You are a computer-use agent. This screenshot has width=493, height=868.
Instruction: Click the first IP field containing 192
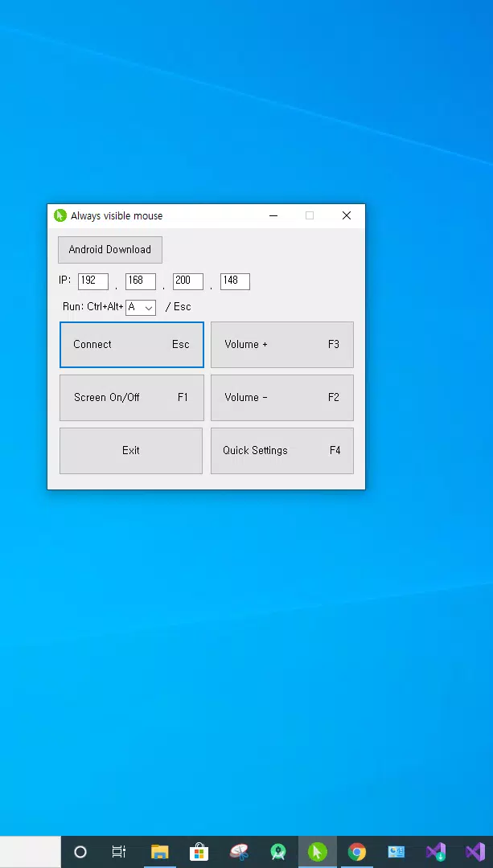pos(93,281)
